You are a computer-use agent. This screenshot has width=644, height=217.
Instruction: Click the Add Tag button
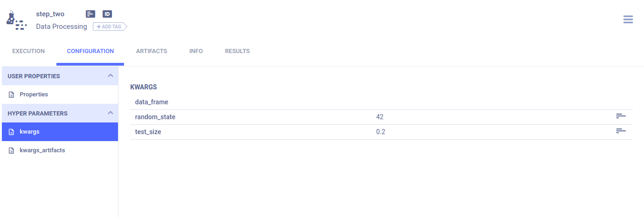(110, 27)
